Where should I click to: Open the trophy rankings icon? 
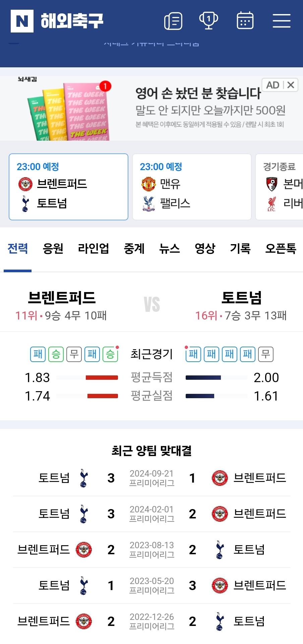(209, 21)
